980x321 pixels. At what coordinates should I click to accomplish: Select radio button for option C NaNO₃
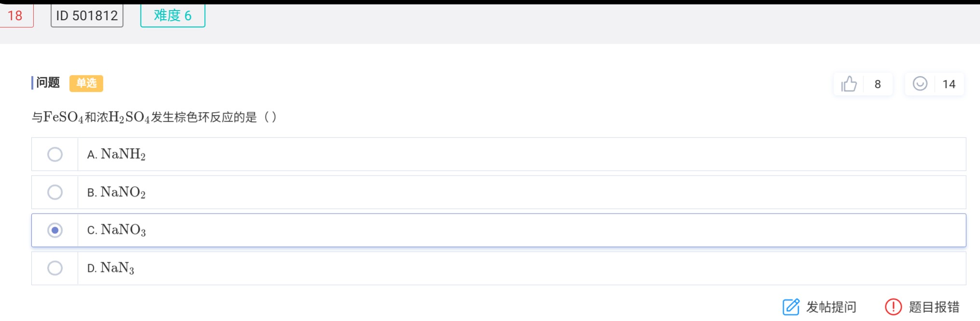(55, 231)
